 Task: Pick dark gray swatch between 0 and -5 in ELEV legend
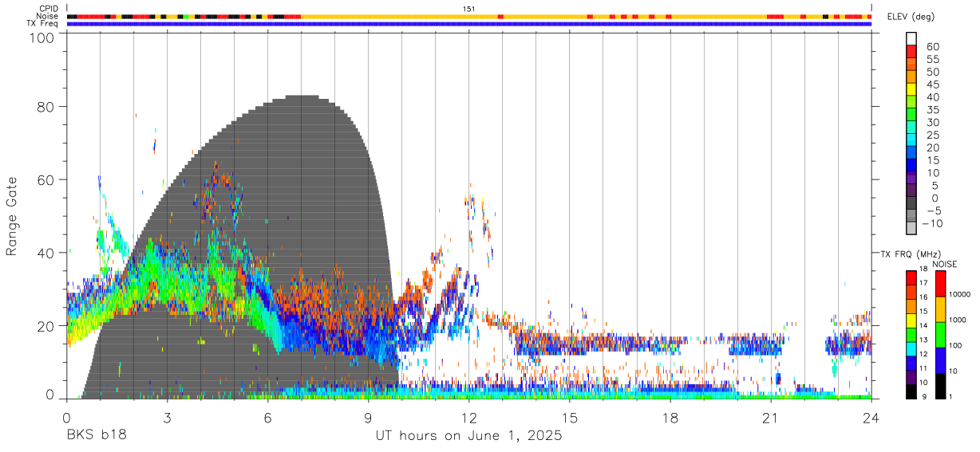911,204
